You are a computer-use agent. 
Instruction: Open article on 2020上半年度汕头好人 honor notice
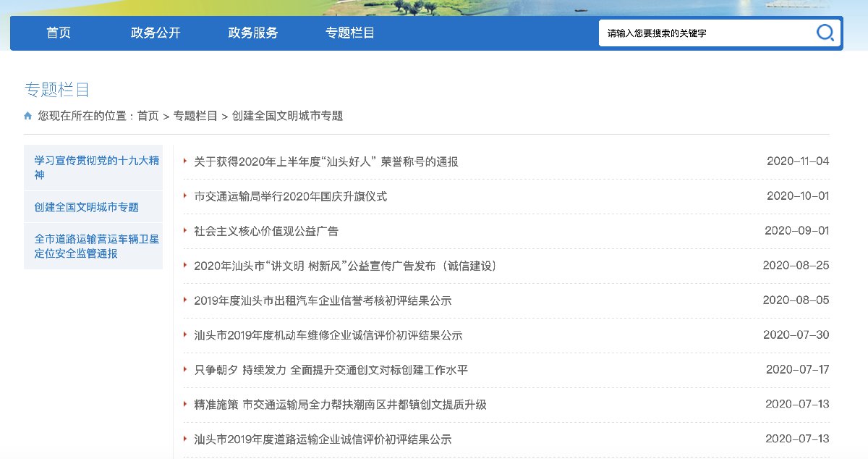[326, 161]
